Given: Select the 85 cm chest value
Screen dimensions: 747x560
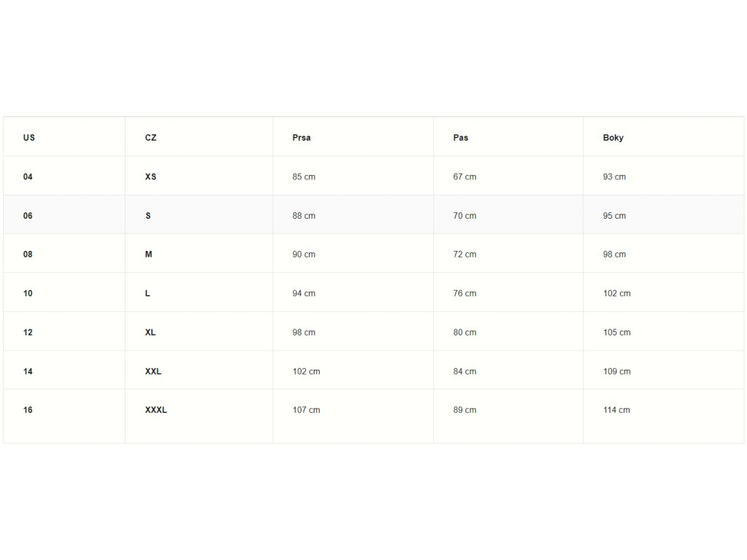Looking at the screenshot, I should tap(304, 176).
